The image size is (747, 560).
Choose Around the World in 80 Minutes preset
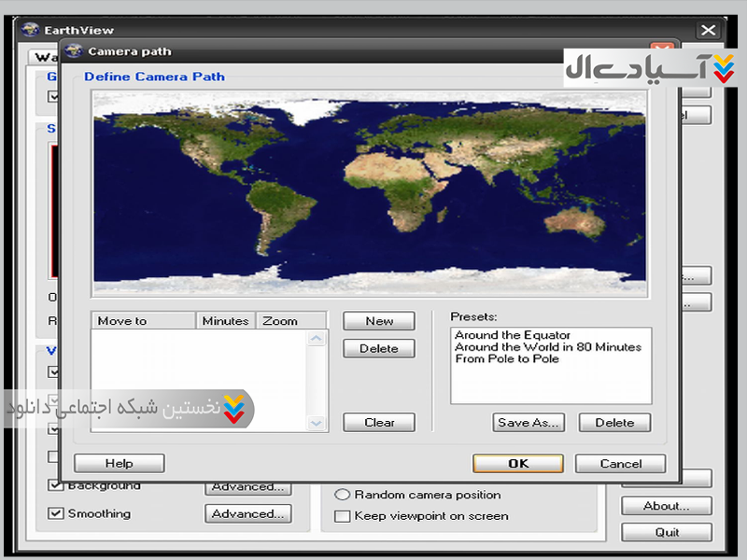click(x=547, y=347)
